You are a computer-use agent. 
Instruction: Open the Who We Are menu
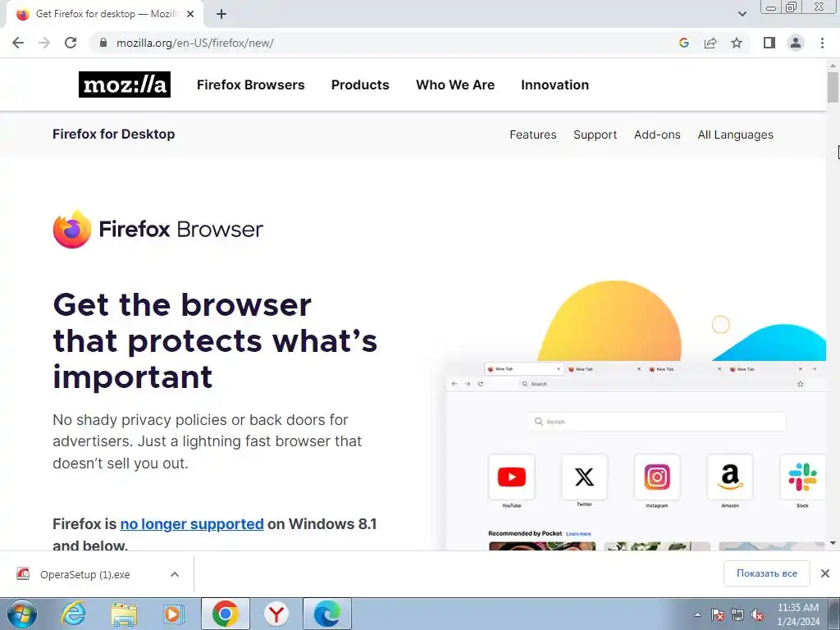[455, 84]
